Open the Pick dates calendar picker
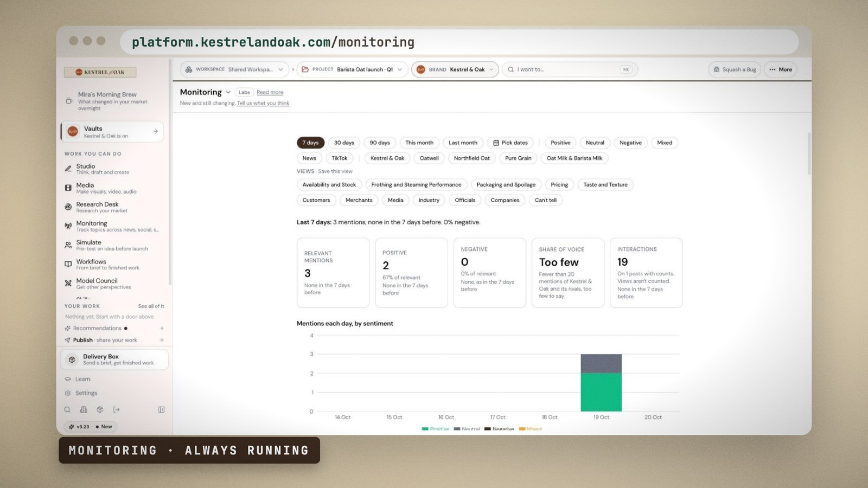868x488 pixels. tap(510, 143)
